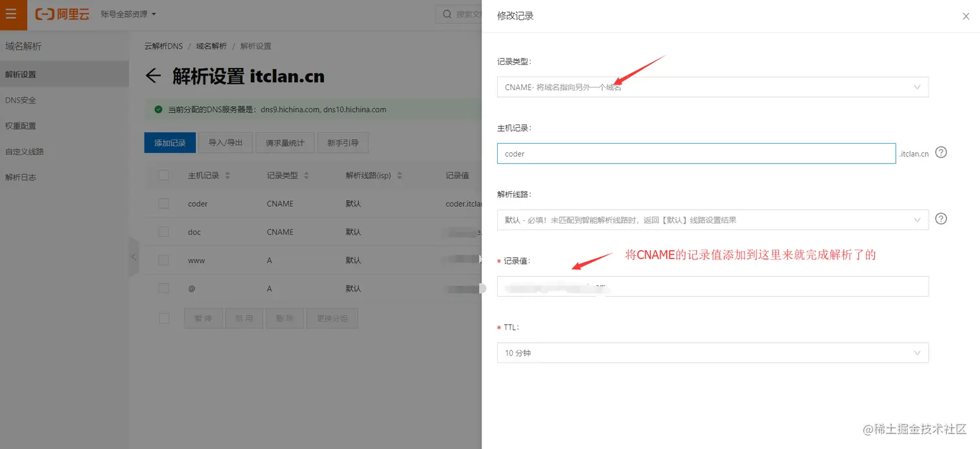This screenshot has width=980, height=449.
Task: Close the modify record panel
Action: coord(966,16)
